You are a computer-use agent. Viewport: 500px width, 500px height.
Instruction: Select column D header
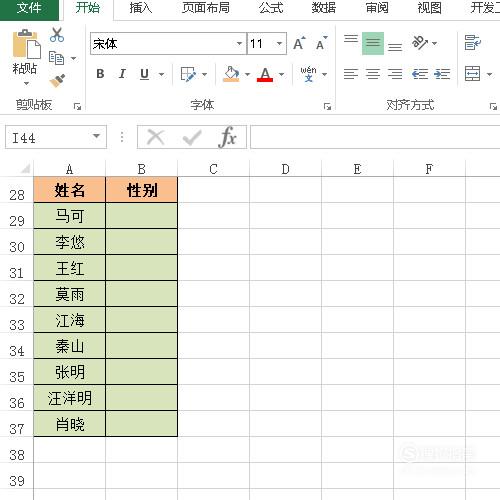click(x=285, y=169)
